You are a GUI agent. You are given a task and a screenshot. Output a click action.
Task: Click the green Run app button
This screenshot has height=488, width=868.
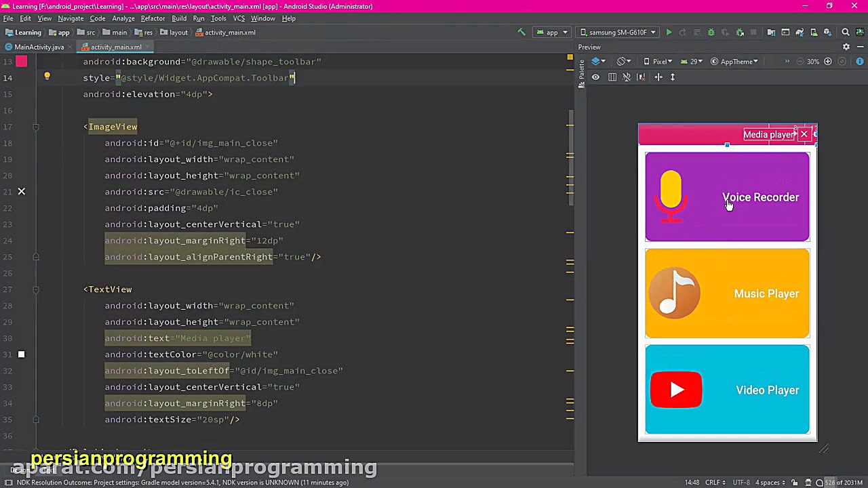tap(669, 33)
